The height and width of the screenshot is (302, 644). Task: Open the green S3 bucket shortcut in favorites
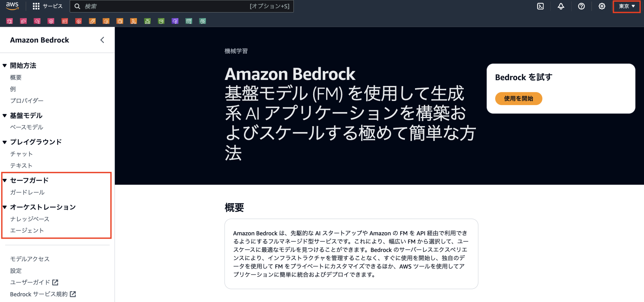[x=161, y=21]
